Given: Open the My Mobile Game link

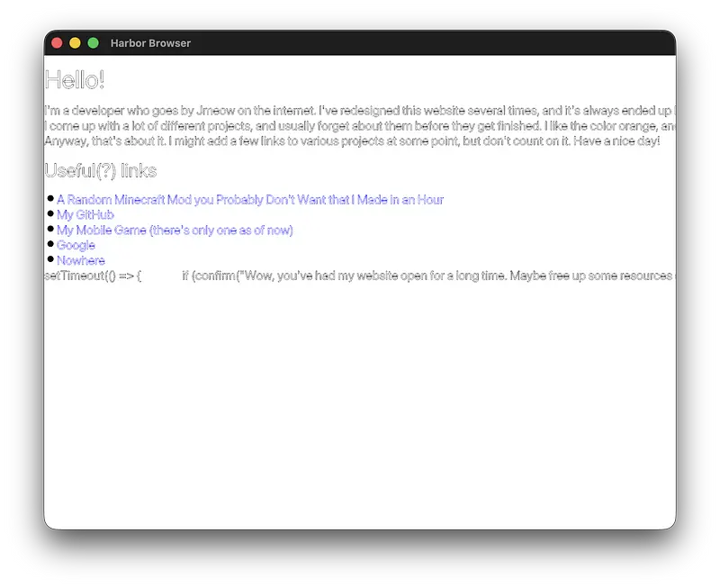Looking at the screenshot, I should pyautogui.click(x=174, y=231).
